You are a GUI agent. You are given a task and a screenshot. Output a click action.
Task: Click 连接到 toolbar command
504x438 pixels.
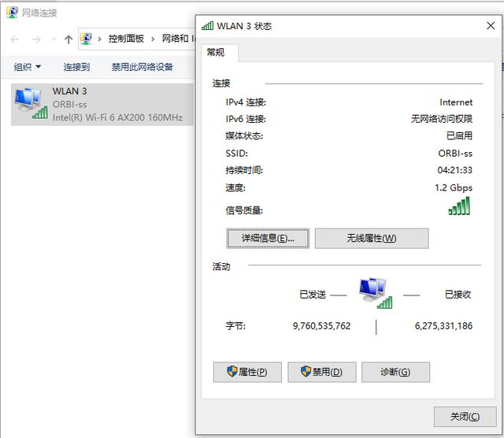tap(76, 67)
